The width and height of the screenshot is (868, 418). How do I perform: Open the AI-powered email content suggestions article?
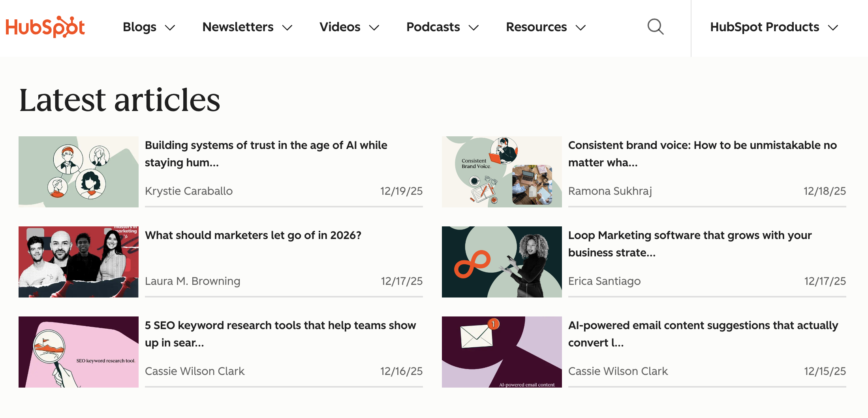(703, 334)
